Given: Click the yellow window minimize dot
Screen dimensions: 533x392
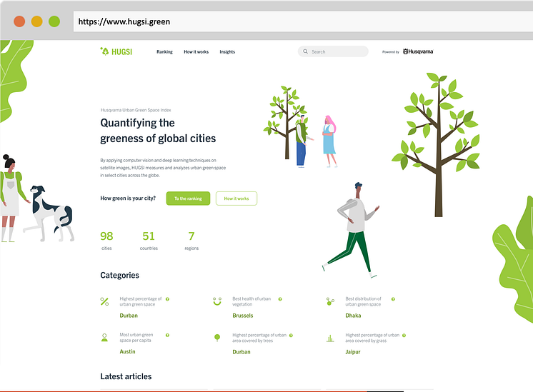Looking at the screenshot, I should coord(36,21).
